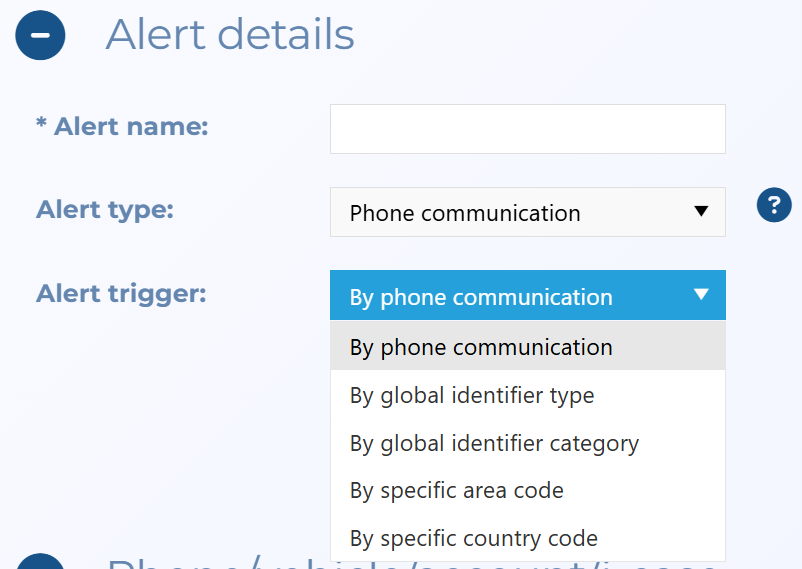Focus the Alert name text field
Screen dimensions: 802x569
click(x=527, y=129)
